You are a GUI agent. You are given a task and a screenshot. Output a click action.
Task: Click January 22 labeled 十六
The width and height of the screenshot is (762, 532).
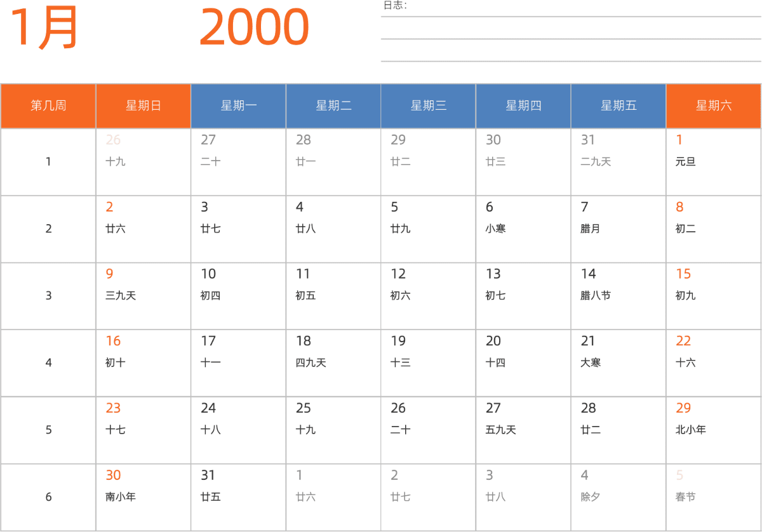click(714, 363)
